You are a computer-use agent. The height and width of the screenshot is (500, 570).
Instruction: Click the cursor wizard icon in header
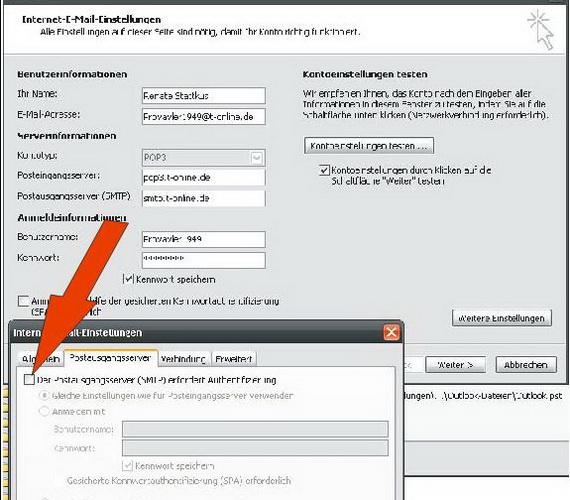point(541,30)
